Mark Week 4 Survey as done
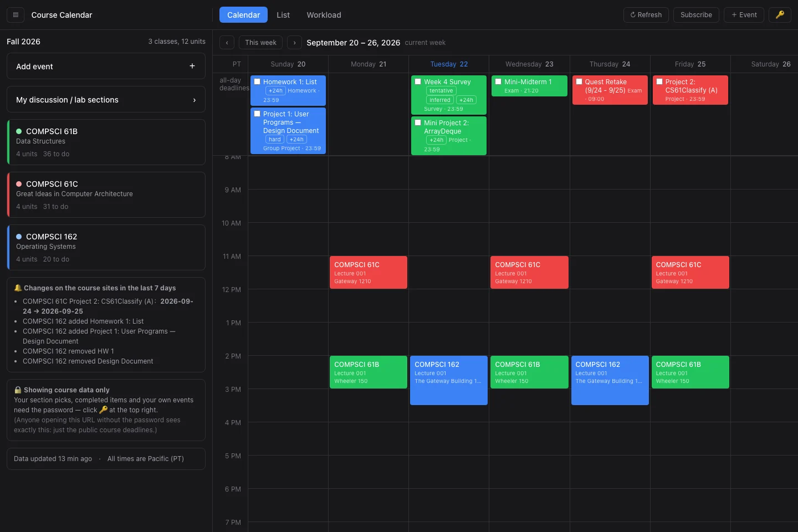Image resolution: width=798 pixels, height=532 pixels. (418, 81)
